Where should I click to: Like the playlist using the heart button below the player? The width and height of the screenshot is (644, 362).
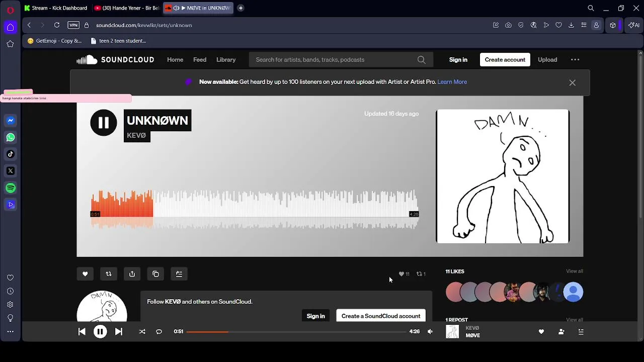click(85, 274)
